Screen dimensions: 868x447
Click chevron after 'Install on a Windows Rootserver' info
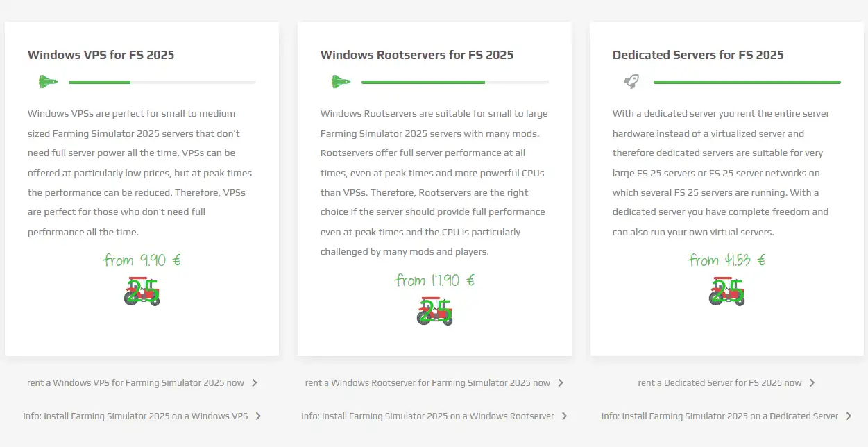(x=564, y=416)
